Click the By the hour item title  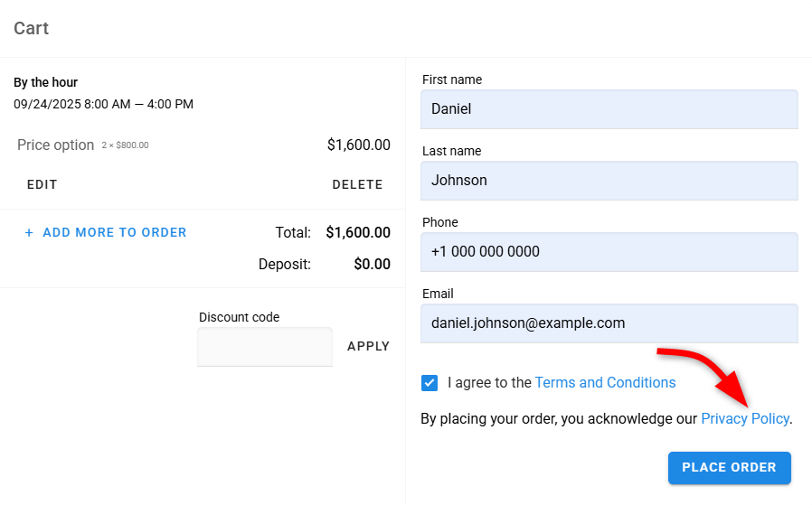pyautogui.click(x=45, y=82)
